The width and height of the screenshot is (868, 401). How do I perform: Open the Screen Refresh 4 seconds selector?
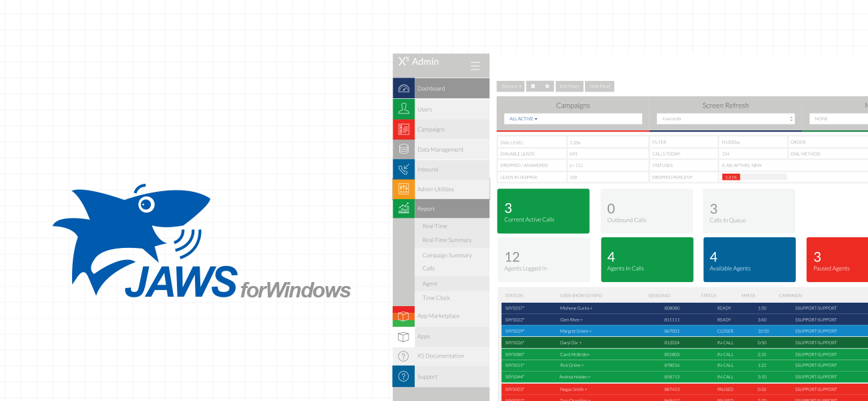pos(725,119)
